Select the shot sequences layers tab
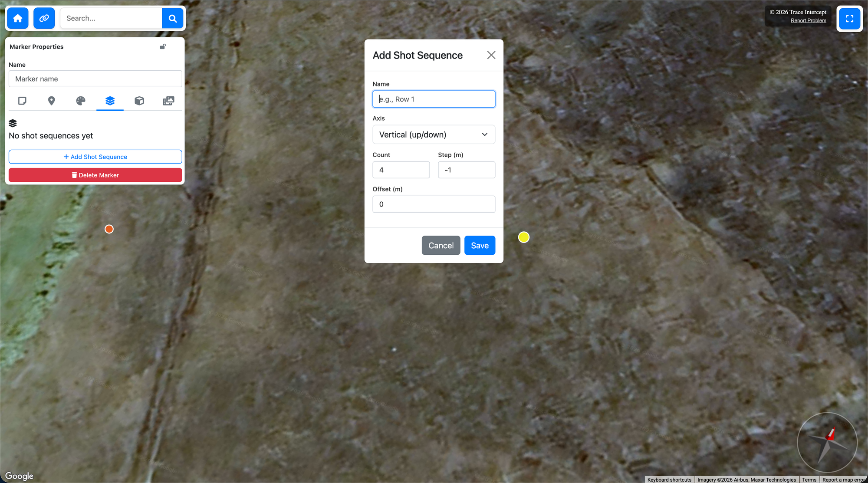The image size is (868, 483). point(110,101)
